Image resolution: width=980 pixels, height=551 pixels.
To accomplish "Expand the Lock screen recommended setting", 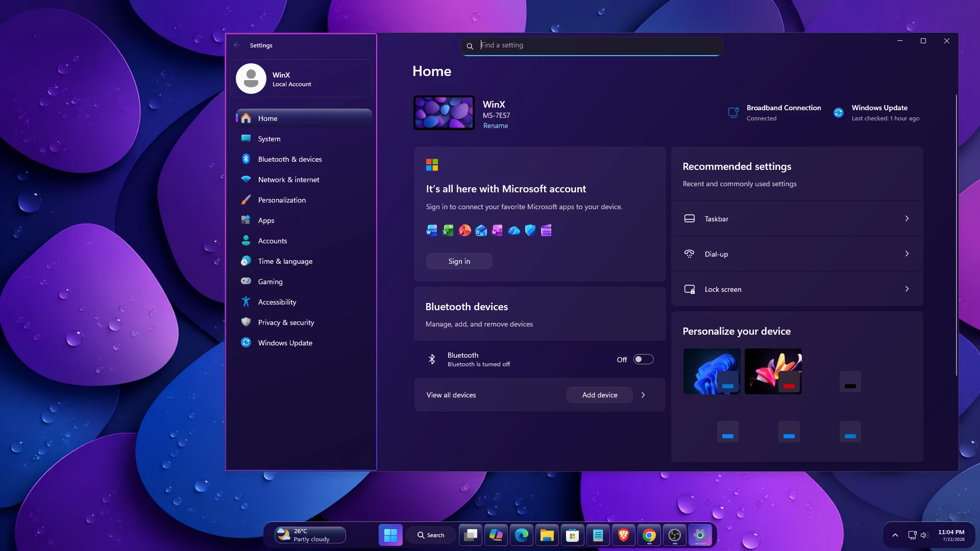I will tap(797, 289).
